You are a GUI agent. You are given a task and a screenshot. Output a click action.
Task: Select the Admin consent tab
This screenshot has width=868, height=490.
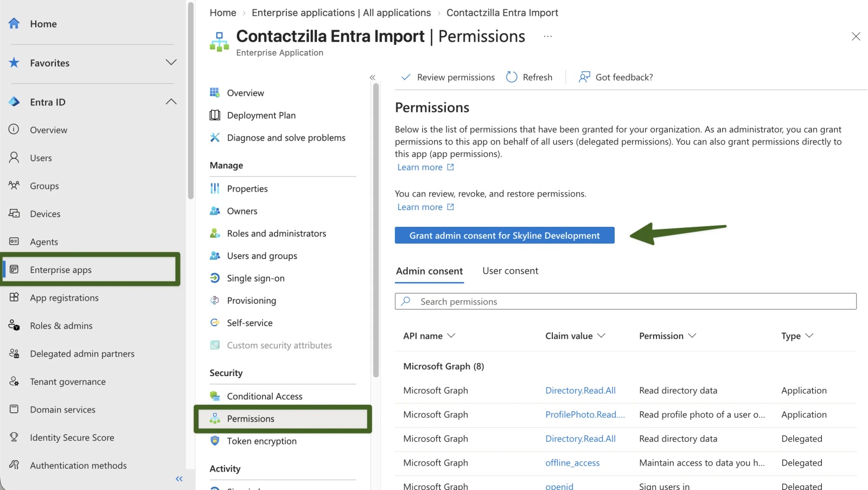pos(429,271)
